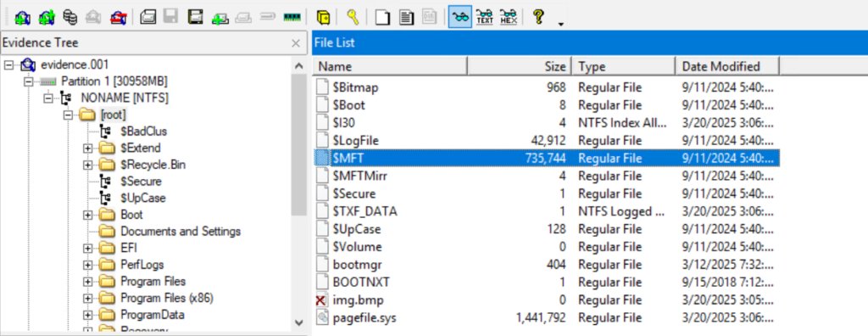The width and height of the screenshot is (868, 336).
Task: Click the evidence.001 image icon
Action: pyautogui.click(x=28, y=65)
